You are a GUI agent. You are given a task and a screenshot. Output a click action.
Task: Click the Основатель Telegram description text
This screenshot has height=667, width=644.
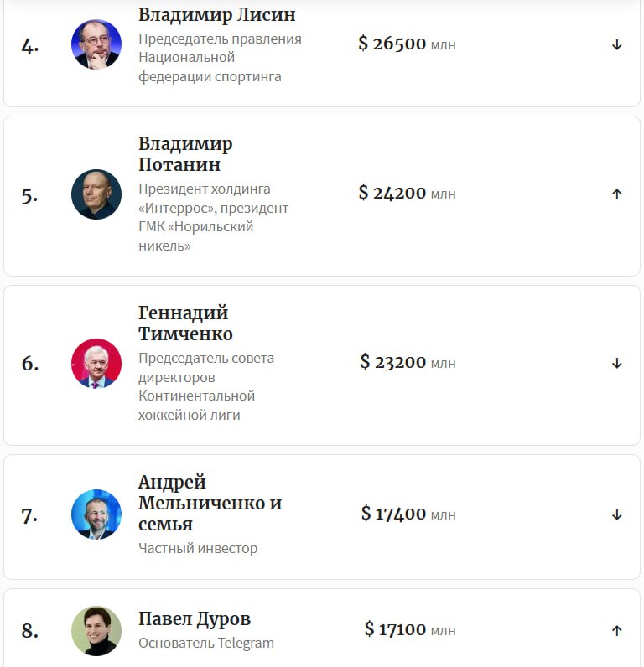206,643
